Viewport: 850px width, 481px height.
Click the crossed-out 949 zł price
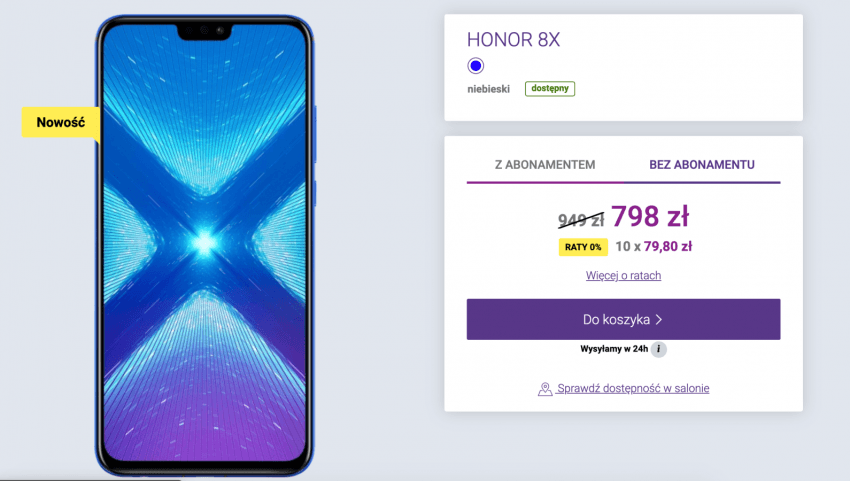581,220
